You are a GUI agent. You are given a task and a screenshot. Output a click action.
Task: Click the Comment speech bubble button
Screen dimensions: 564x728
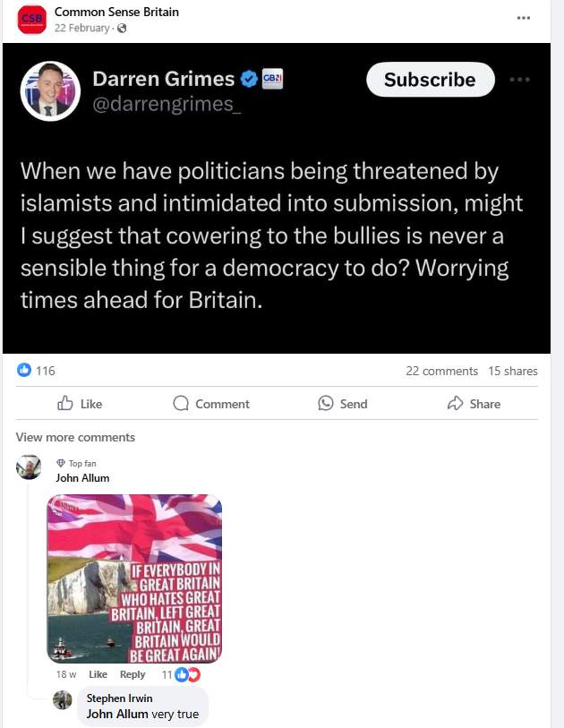(211, 404)
